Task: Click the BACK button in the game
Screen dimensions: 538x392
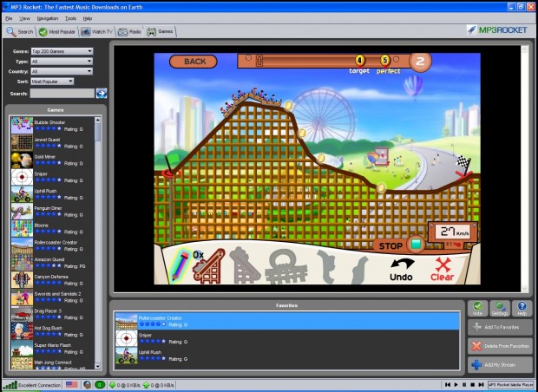Action: tap(194, 62)
